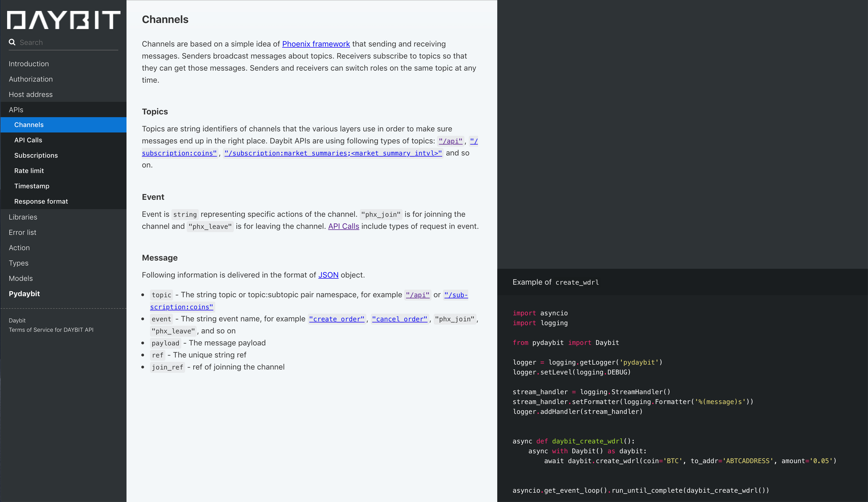
Task: Click the "phx_join" code in Event section
Action: point(381,215)
